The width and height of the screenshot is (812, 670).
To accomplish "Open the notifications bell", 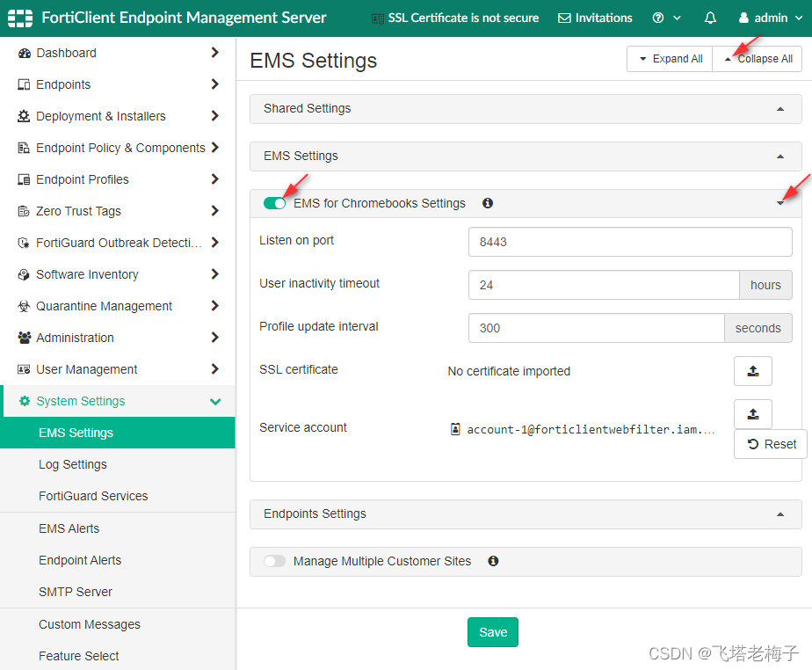I will (x=710, y=18).
